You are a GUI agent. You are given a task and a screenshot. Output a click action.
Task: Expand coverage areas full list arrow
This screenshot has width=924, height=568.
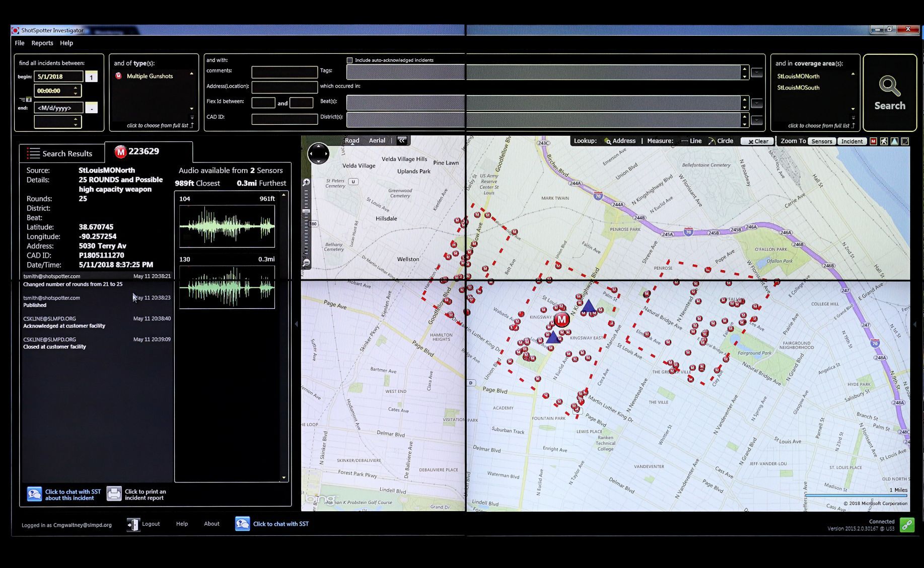pos(853,125)
